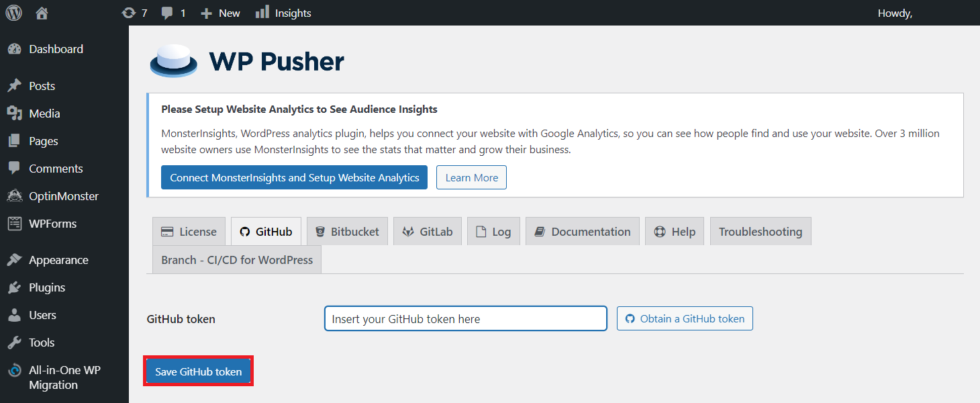Click Obtain a GitHub token
This screenshot has height=403, width=980.
click(x=685, y=319)
